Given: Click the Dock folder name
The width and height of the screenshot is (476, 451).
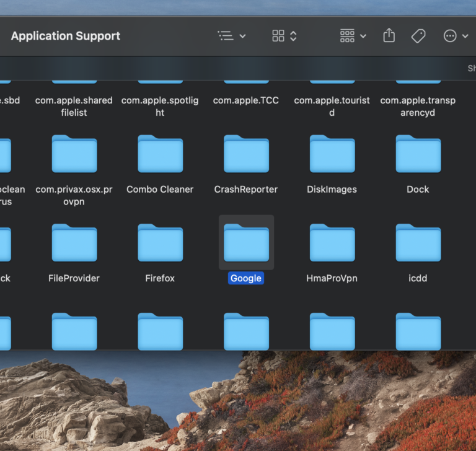Looking at the screenshot, I should point(418,190).
